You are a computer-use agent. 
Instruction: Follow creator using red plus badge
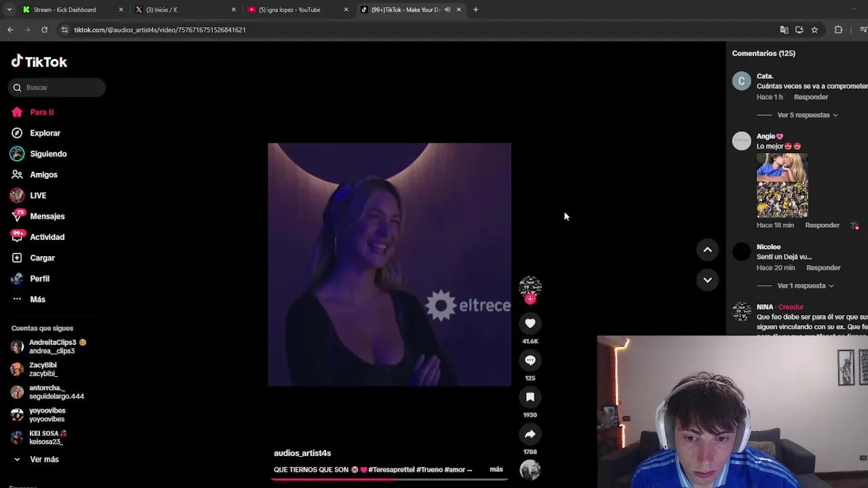(x=530, y=299)
